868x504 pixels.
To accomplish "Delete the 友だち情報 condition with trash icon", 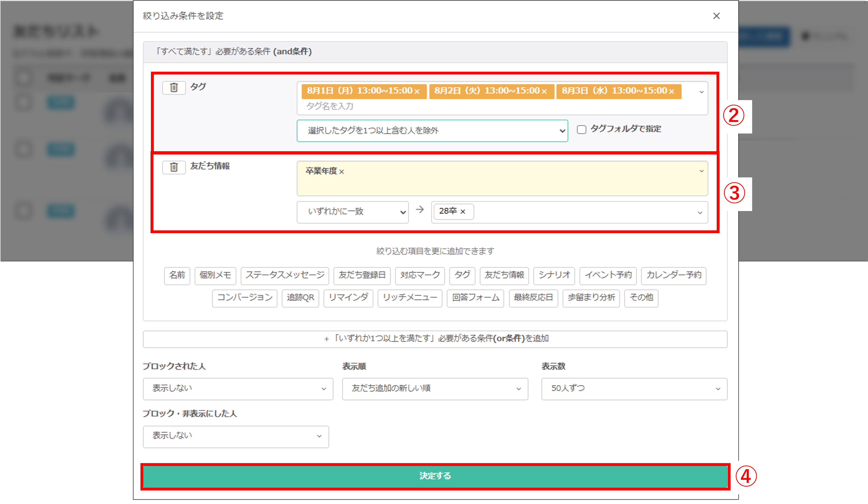I will (x=174, y=167).
